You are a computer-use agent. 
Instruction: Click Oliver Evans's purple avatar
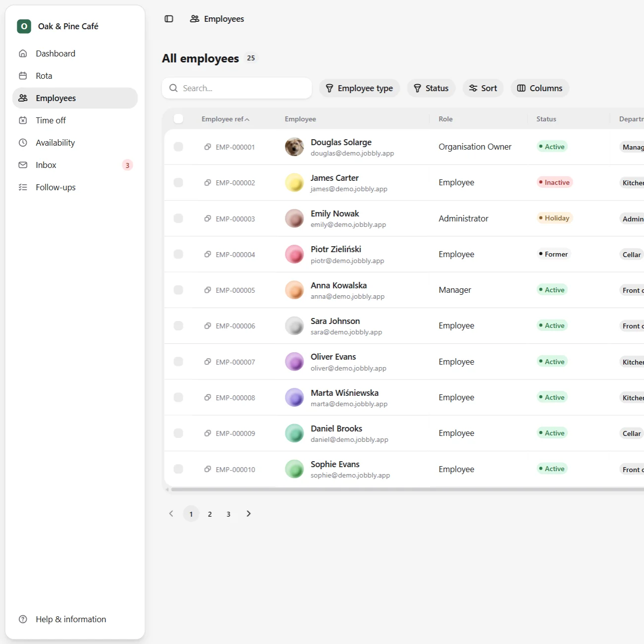point(294,362)
